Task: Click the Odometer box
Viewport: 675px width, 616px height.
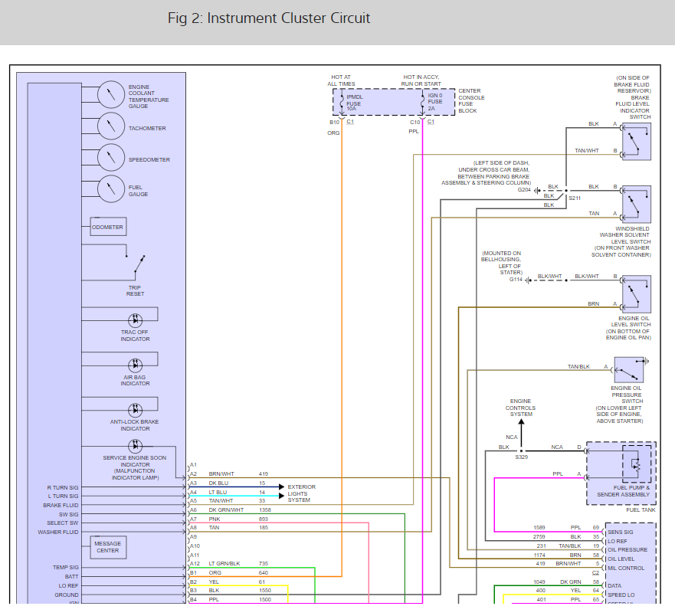Action: point(108,227)
